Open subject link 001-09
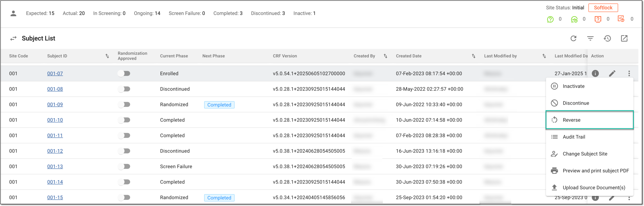644x206 pixels. point(55,104)
